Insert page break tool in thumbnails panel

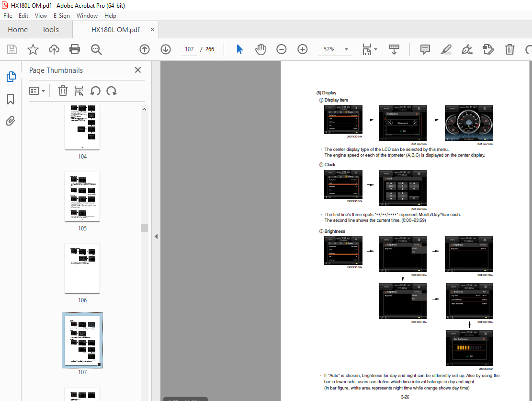point(79,91)
